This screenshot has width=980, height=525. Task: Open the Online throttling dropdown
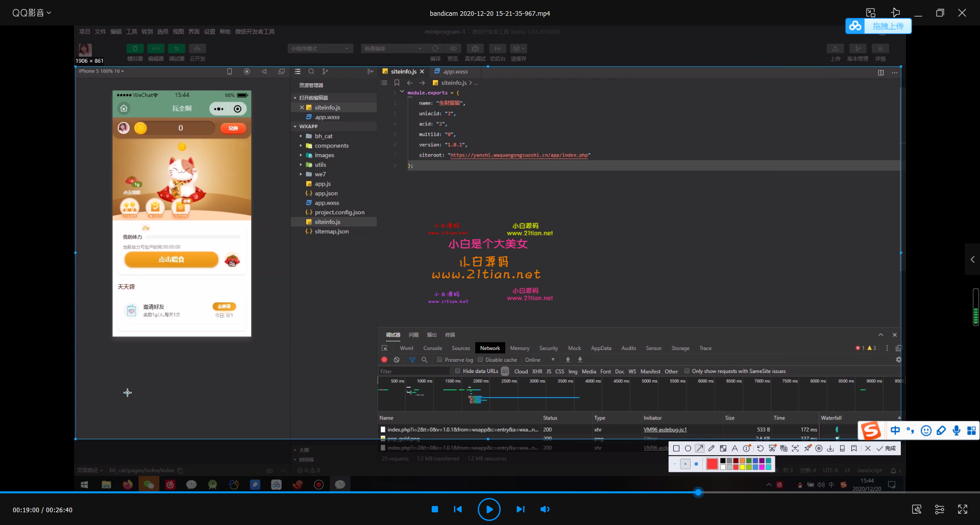pyautogui.click(x=540, y=360)
